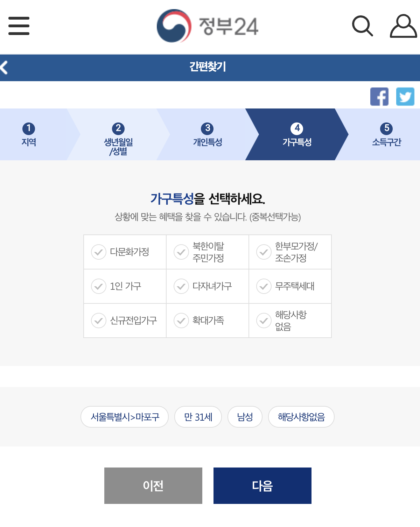Click the 가구특성을 선택하세요 heading
Viewport: 420px width, 527px height.
[x=208, y=199]
